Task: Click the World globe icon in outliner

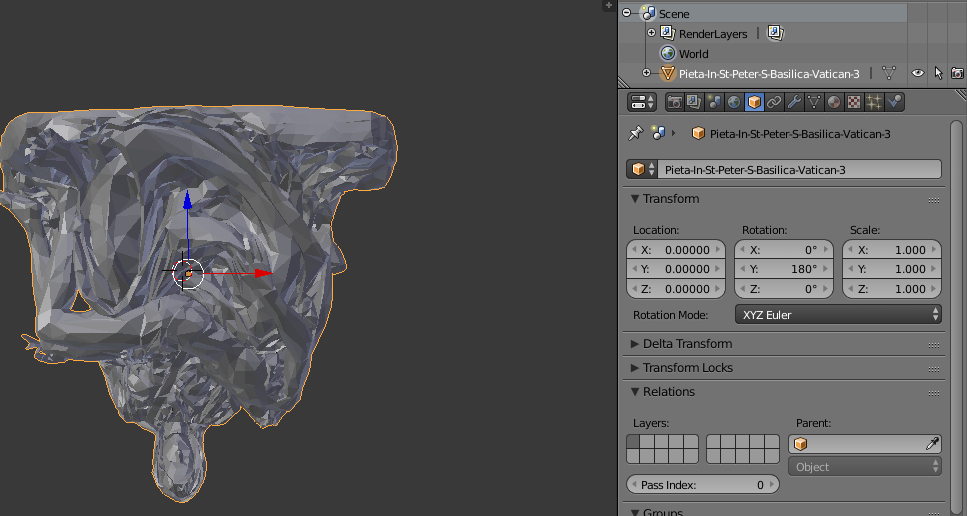Action: tap(668, 53)
